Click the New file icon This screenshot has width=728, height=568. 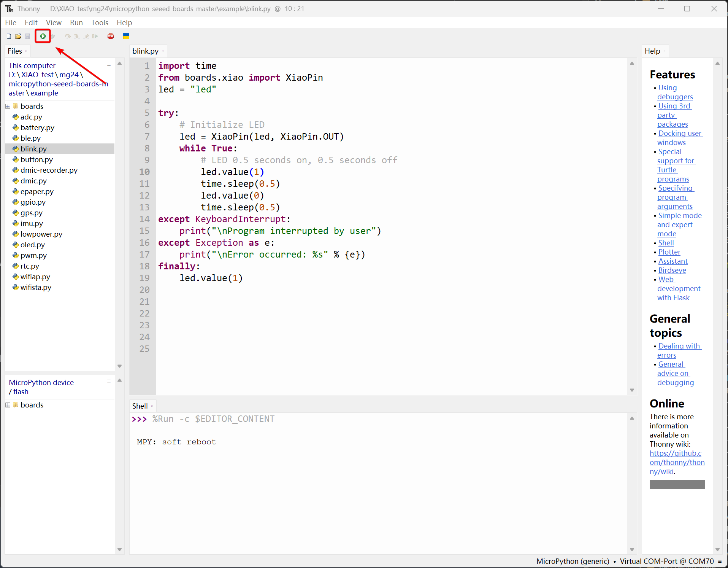click(x=9, y=36)
